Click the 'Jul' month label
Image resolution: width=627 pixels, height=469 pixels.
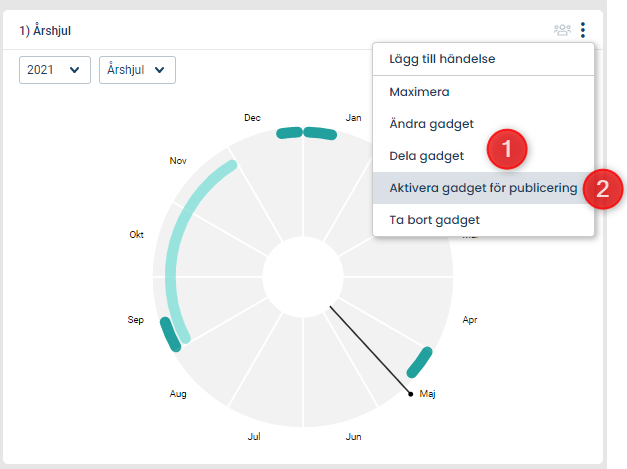click(x=254, y=437)
